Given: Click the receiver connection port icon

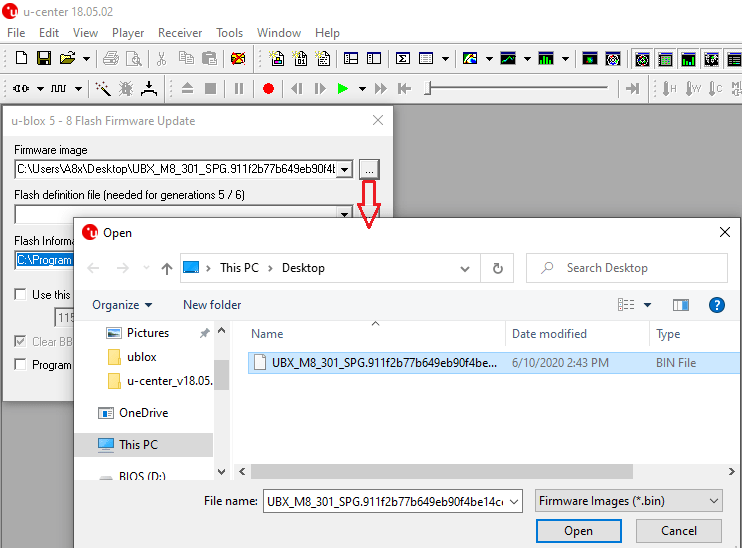Looking at the screenshot, I should (21, 88).
